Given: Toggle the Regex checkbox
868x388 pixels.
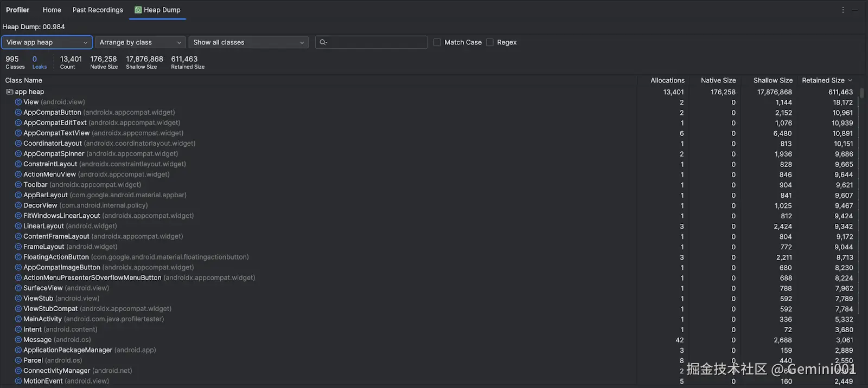Looking at the screenshot, I should tap(490, 42).
